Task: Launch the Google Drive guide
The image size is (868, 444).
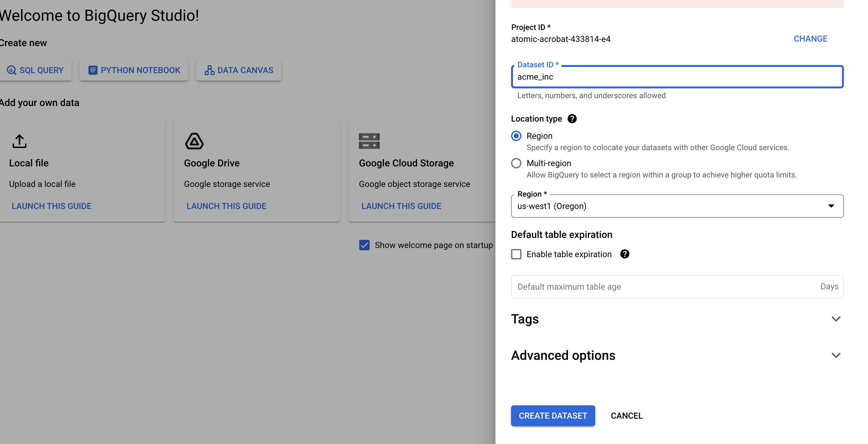Action: (x=227, y=206)
